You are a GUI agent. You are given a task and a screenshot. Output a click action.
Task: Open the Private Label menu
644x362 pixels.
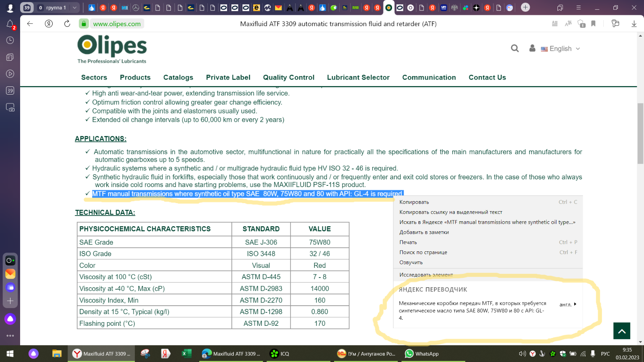[x=228, y=78]
